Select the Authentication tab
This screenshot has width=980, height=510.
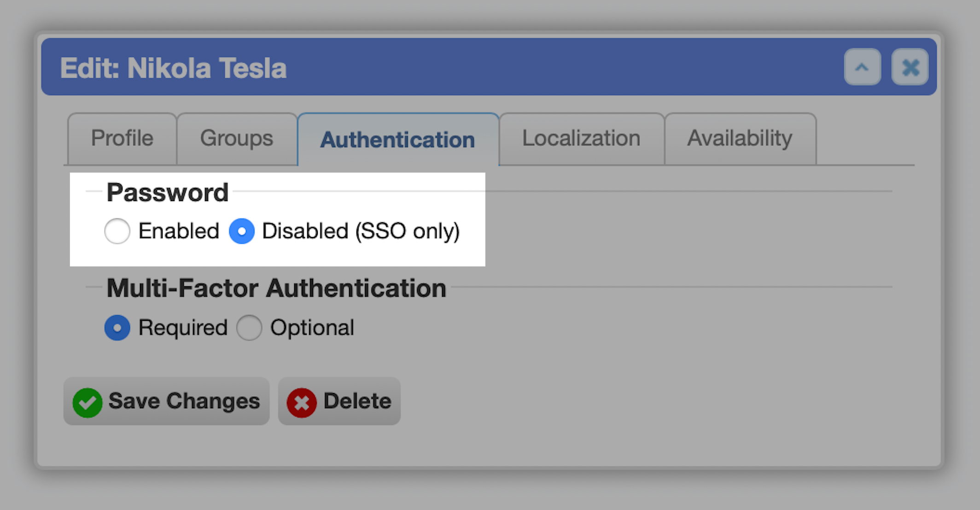(x=398, y=139)
